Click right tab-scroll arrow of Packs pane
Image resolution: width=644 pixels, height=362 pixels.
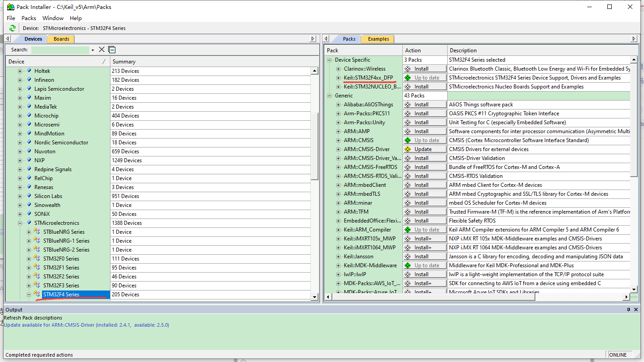[x=633, y=39]
